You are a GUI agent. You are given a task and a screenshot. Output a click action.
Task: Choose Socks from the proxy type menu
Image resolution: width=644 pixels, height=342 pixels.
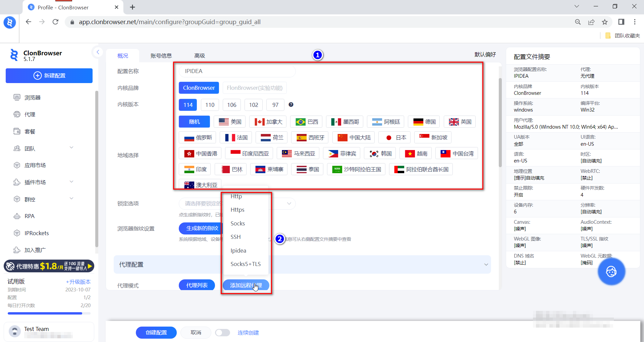(x=237, y=223)
